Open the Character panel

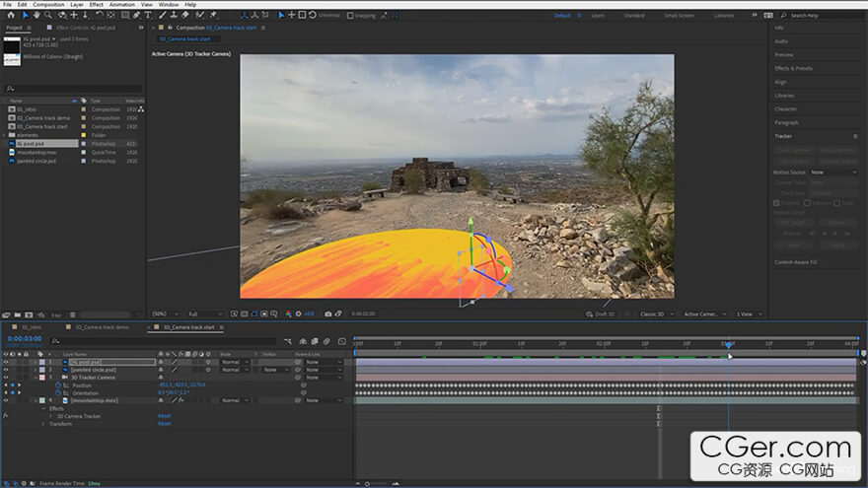(x=785, y=109)
